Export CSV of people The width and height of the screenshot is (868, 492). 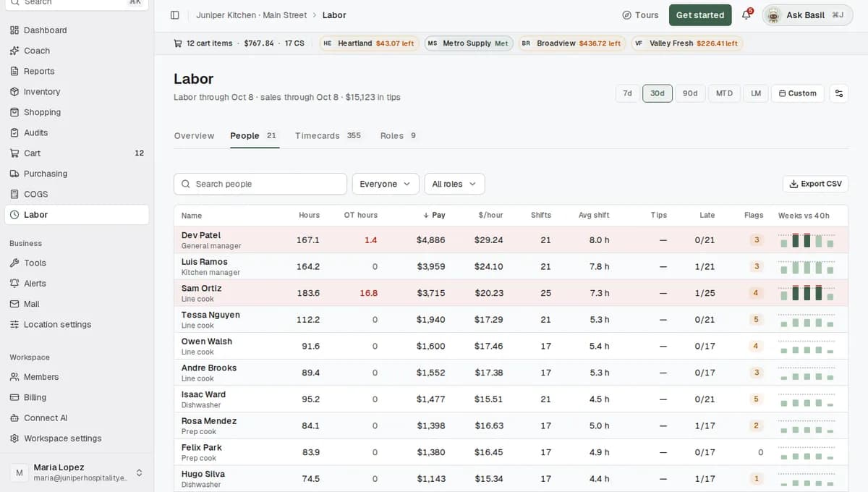[x=815, y=184]
